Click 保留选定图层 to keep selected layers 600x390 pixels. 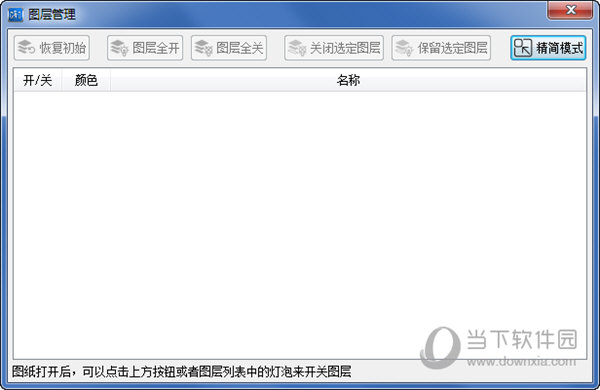coord(441,48)
